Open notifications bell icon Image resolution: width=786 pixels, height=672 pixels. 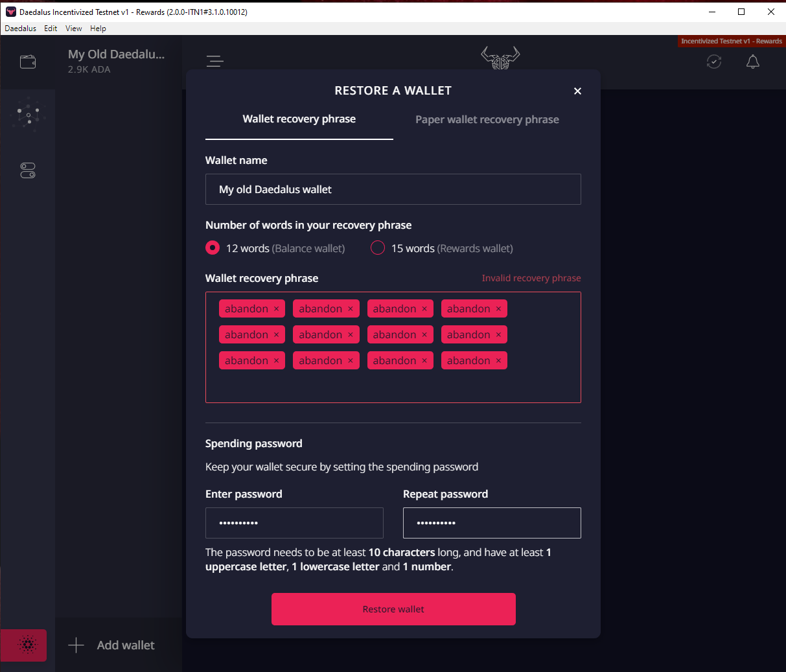[x=753, y=62]
